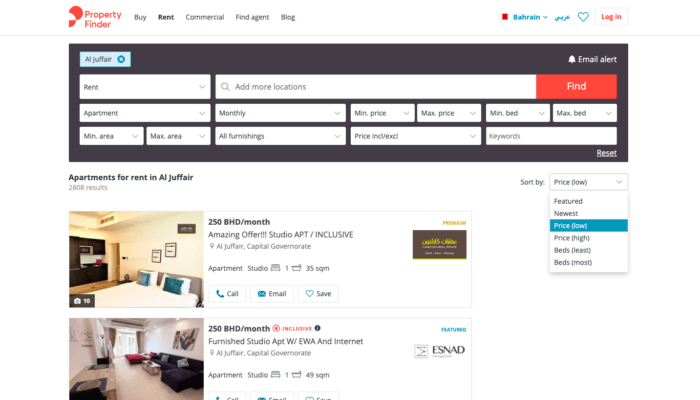
Task: Expand the Max. bed dropdown
Action: click(584, 113)
